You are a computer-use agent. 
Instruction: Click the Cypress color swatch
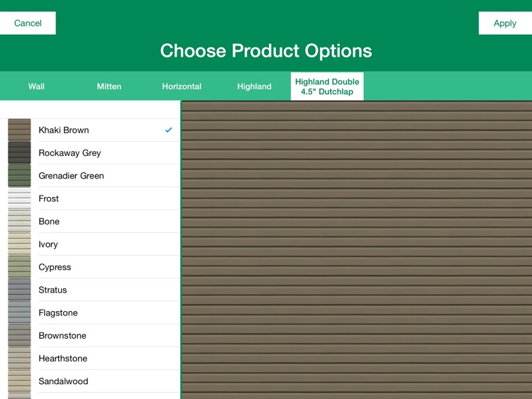coord(19,267)
